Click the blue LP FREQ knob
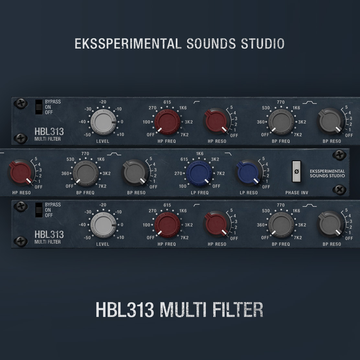The height and width of the screenshot is (360, 360). (199, 173)
